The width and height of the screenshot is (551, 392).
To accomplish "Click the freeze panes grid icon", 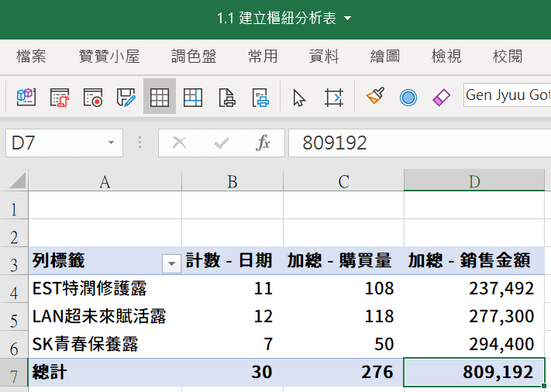I will [192, 97].
